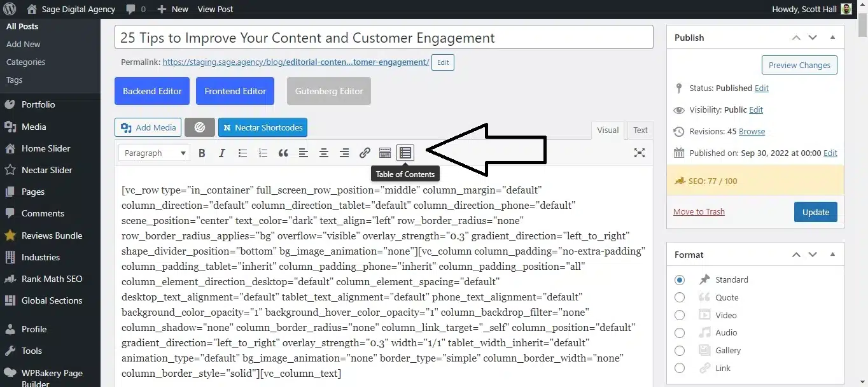Screen dimensions: 868x387
Task: Move Format panel down
Action: tap(813, 255)
